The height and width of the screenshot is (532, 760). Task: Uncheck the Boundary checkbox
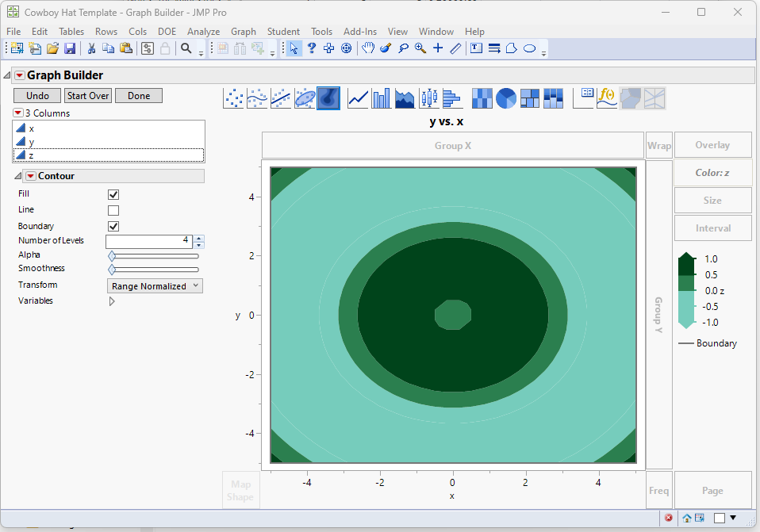[x=113, y=227]
